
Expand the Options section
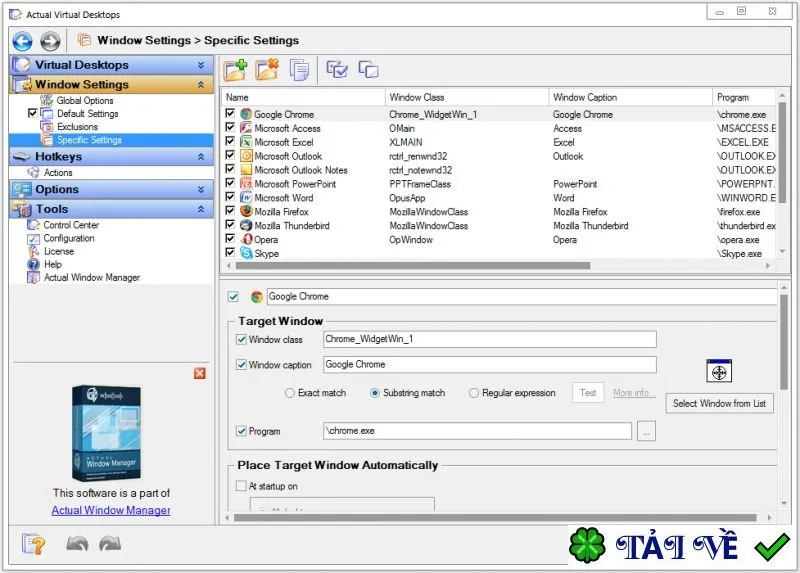click(x=201, y=189)
